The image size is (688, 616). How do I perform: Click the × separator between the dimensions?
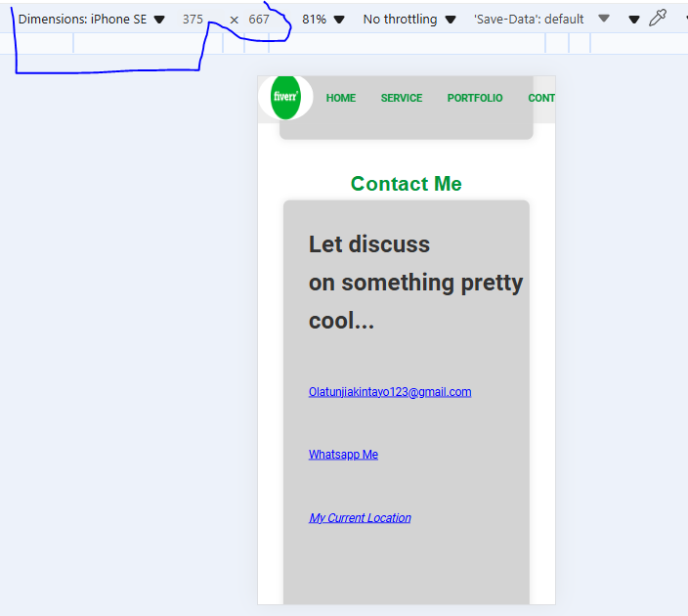tap(234, 20)
